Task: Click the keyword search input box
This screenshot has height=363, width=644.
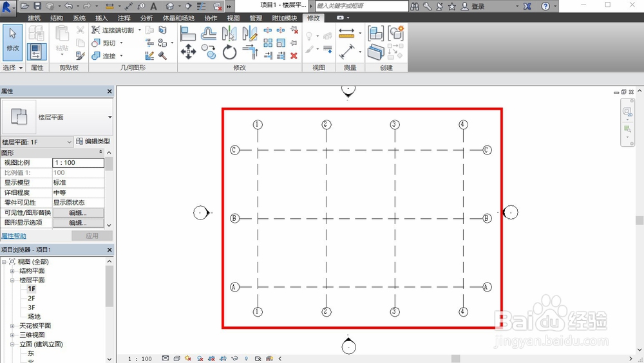Action: (362, 6)
